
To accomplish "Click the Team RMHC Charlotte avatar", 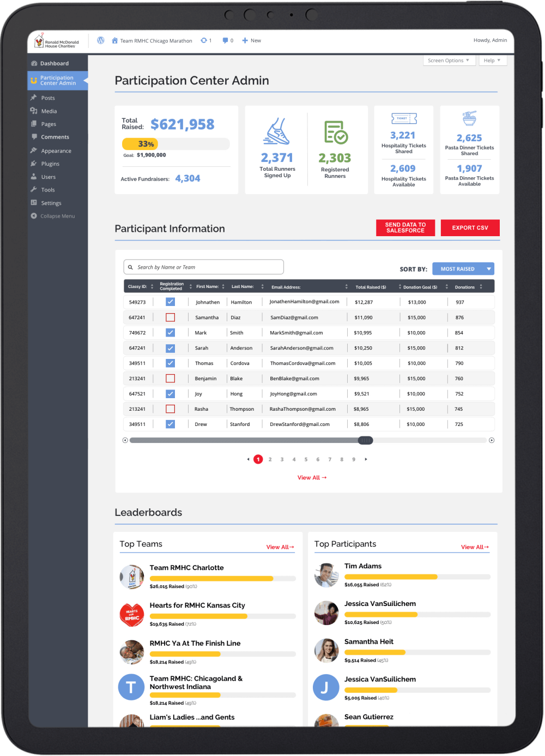I will tap(131, 577).
